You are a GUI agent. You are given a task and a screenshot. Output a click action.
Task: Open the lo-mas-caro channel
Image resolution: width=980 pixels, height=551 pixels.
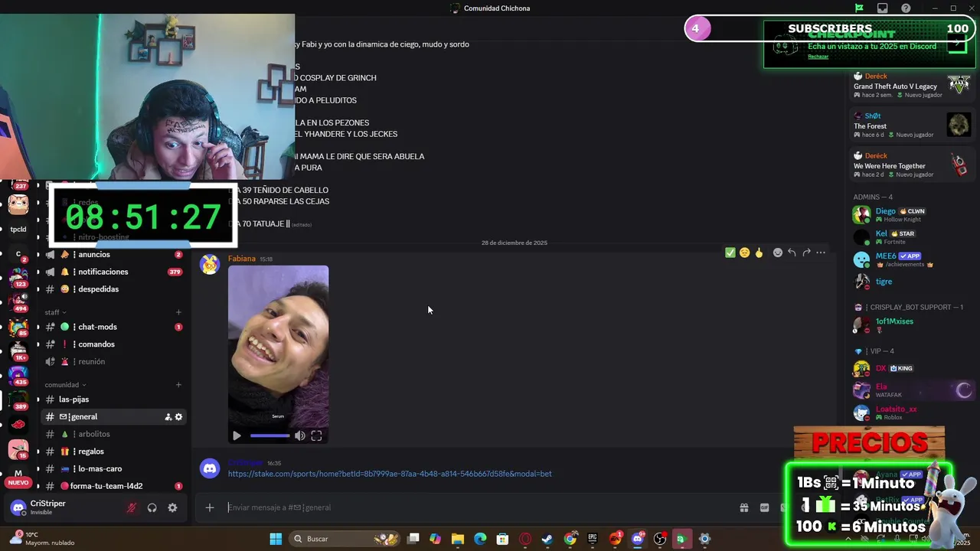[114, 468]
